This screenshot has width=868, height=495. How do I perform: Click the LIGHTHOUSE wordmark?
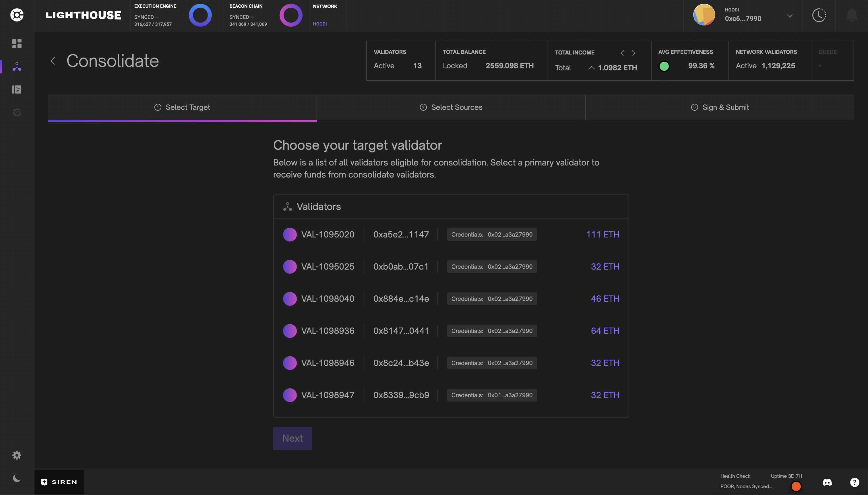83,15
